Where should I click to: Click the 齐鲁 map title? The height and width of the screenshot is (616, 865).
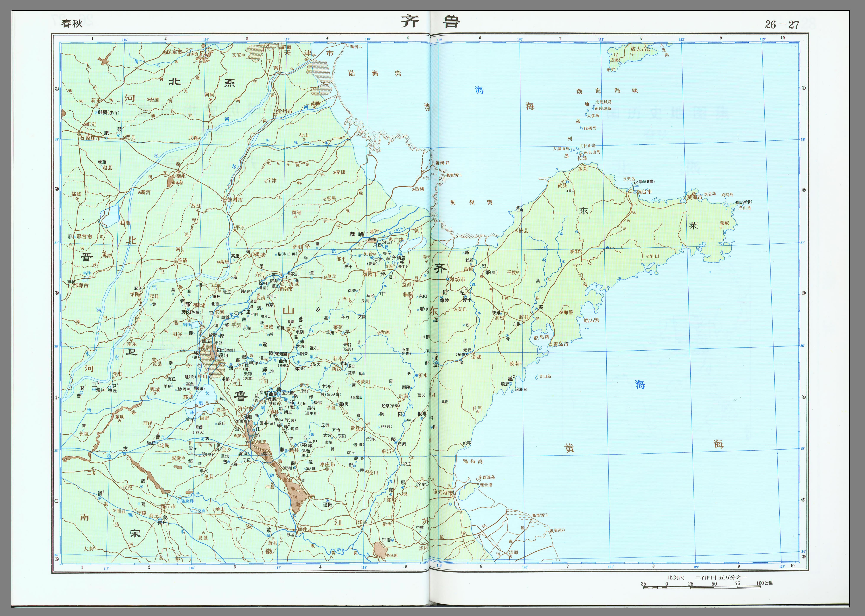tap(430, 21)
